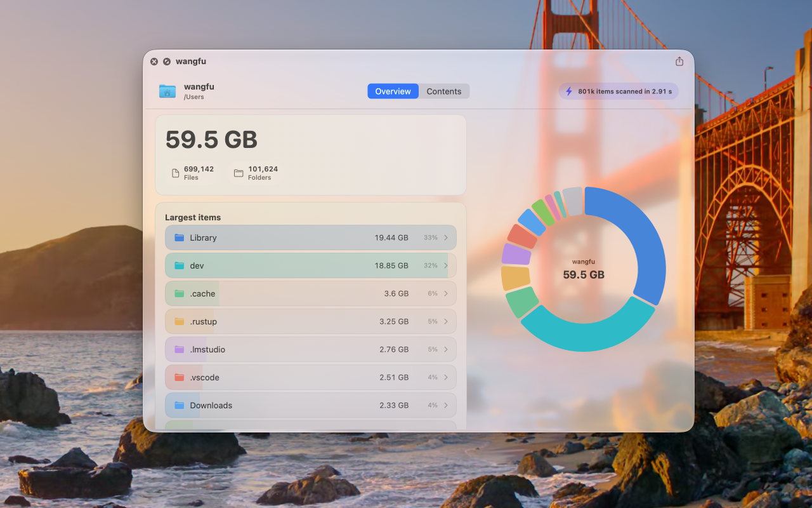Click the 2.33 GB size value
The width and height of the screenshot is (812, 508).
tap(394, 405)
